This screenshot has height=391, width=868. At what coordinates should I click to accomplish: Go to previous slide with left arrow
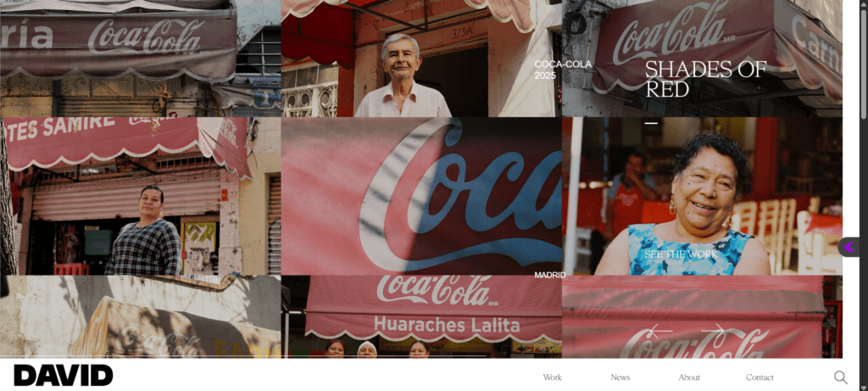tap(659, 331)
